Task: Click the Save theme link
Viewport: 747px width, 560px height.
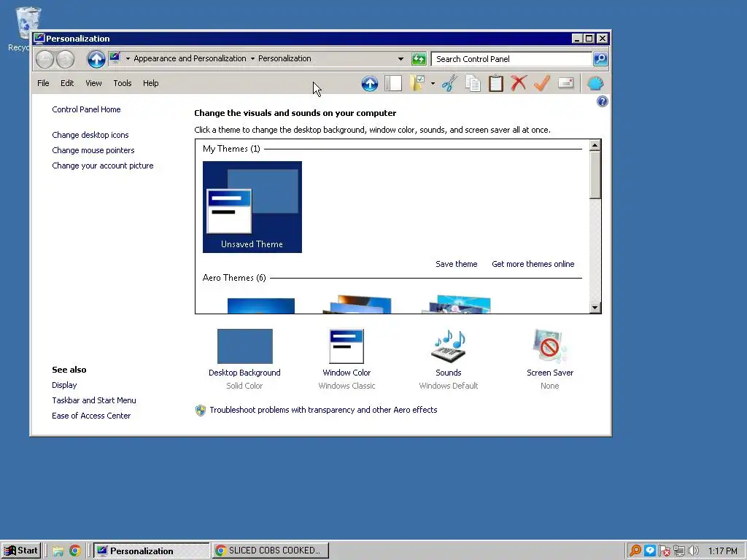Action: [x=457, y=264]
